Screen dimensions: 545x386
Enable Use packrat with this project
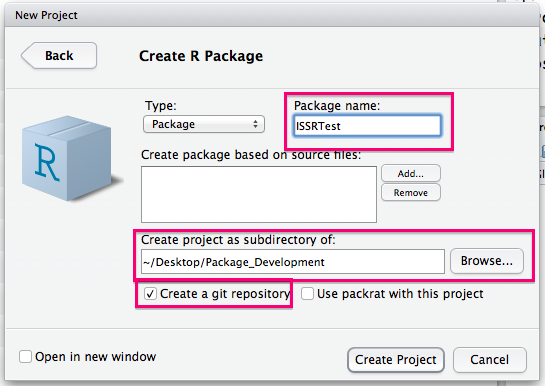coord(307,294)
